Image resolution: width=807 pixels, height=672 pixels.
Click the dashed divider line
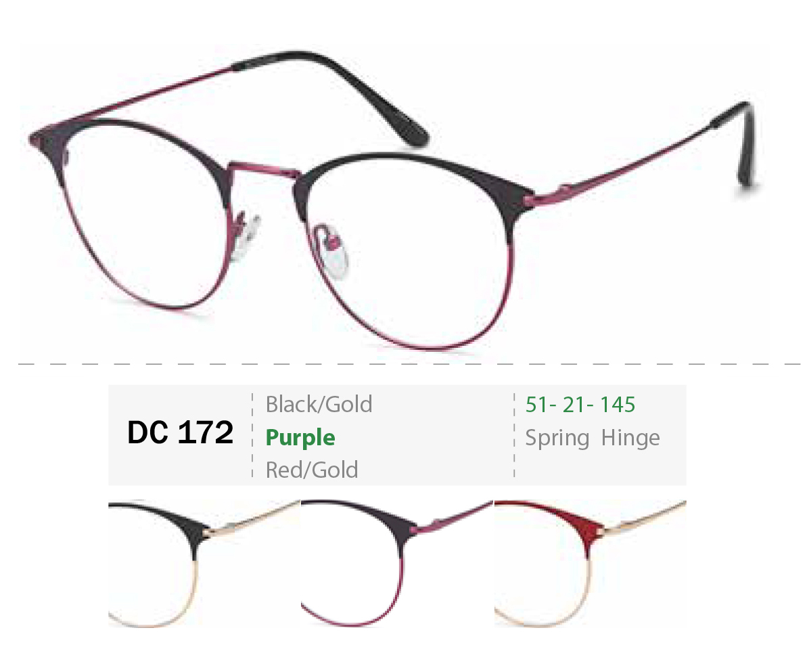409,364
